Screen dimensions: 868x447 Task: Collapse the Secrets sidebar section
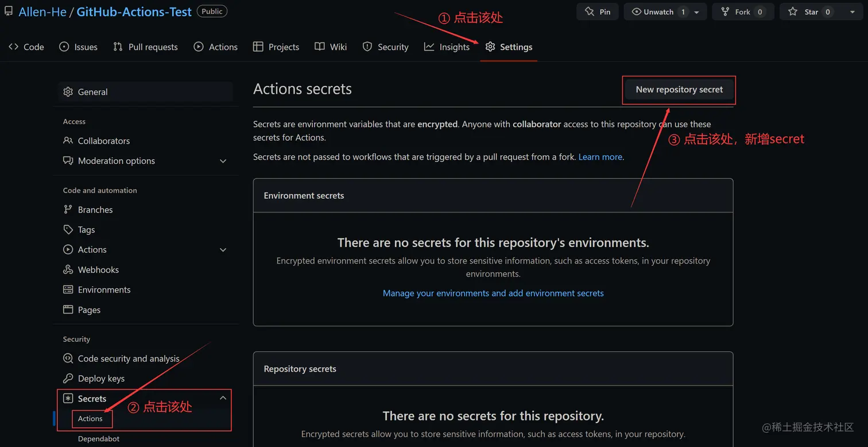(x=223, y=398)
